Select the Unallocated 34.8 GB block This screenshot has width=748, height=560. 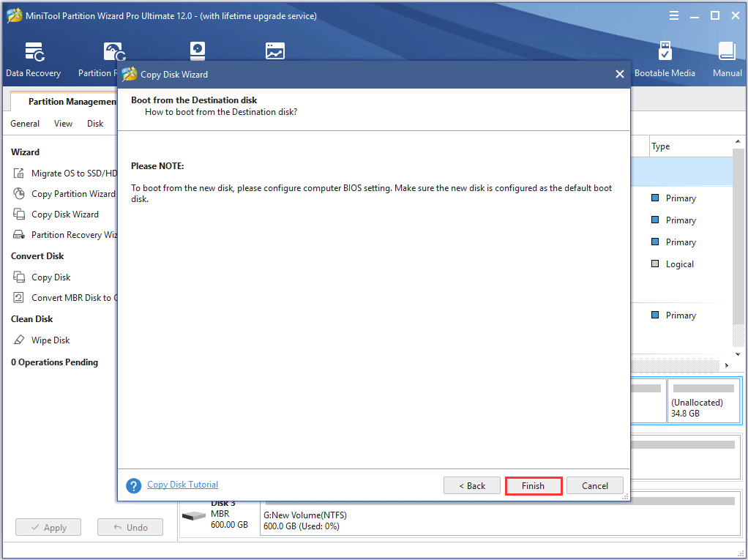tap(703, 400)
